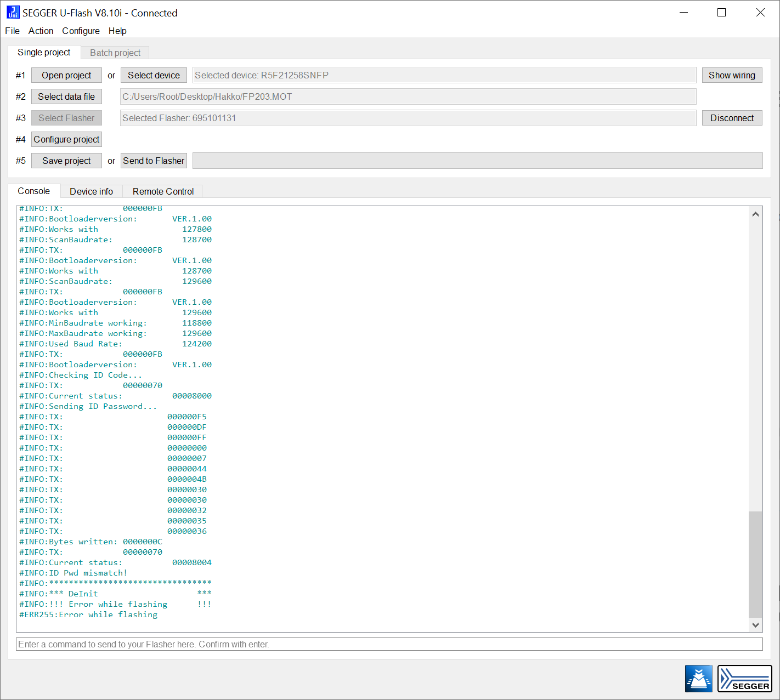Click the '*** DeInit' console line

(115, 594)
